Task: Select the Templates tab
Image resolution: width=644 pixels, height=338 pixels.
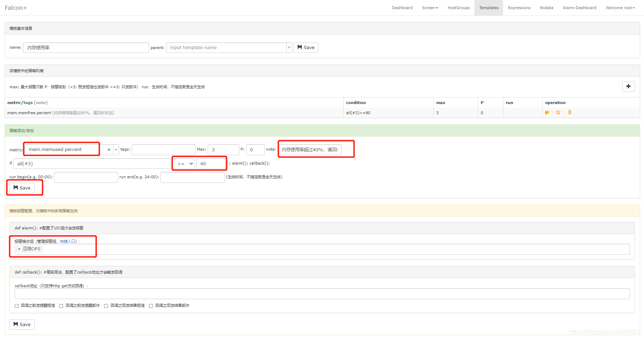Action: [489, 8]
